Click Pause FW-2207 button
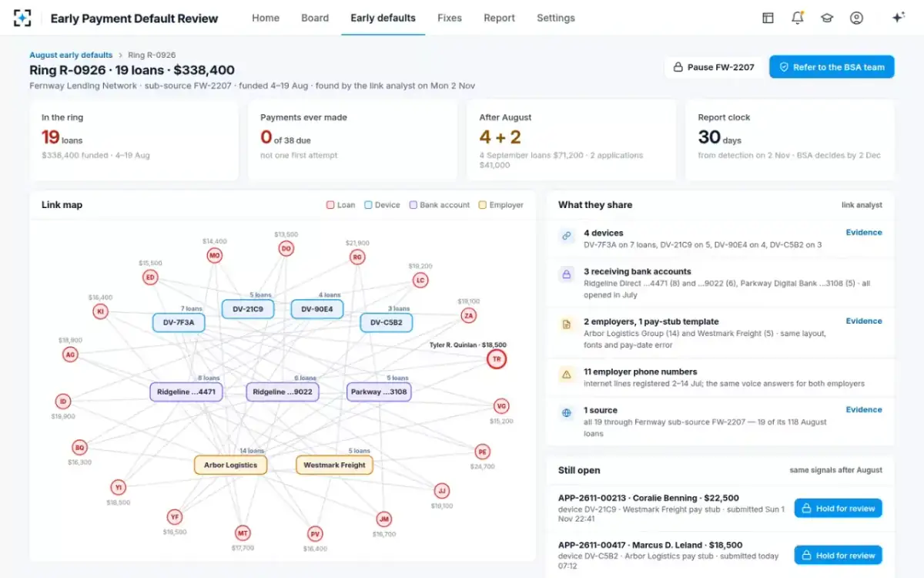This screenshot has height=578, width=924. 714,67
